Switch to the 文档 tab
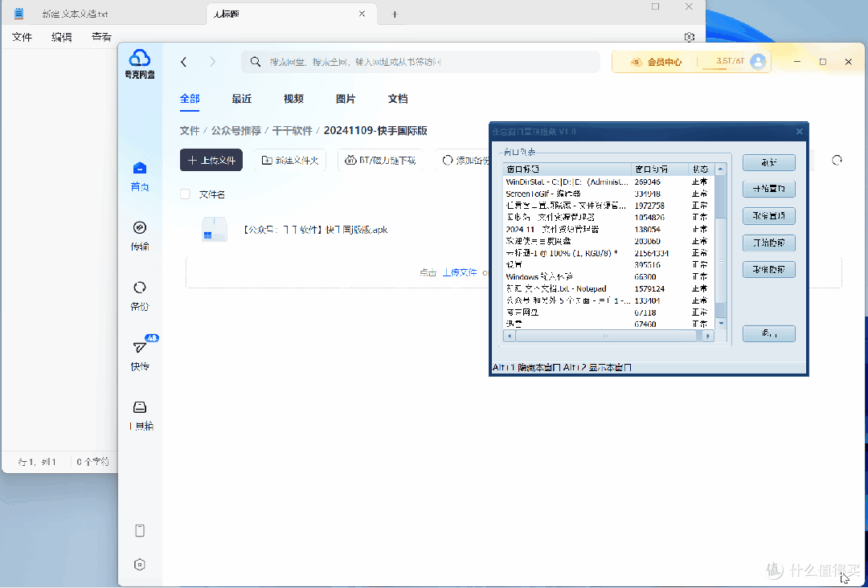The height and width of the screenshot is (588, 868). tap(398, 99)
